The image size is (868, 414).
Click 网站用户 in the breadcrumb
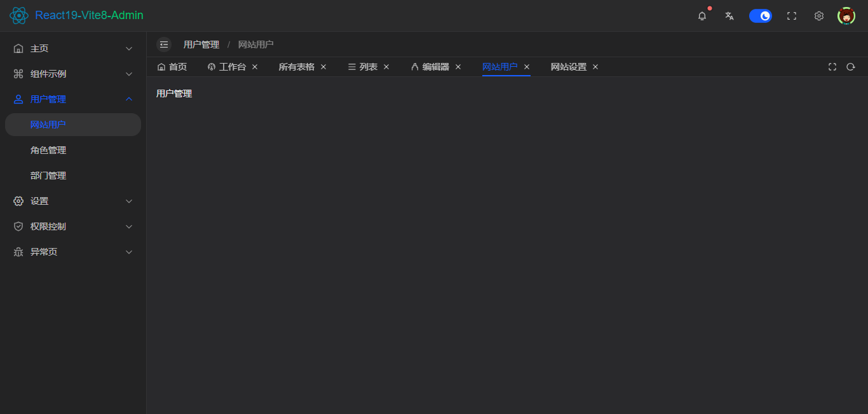point(256,45)
